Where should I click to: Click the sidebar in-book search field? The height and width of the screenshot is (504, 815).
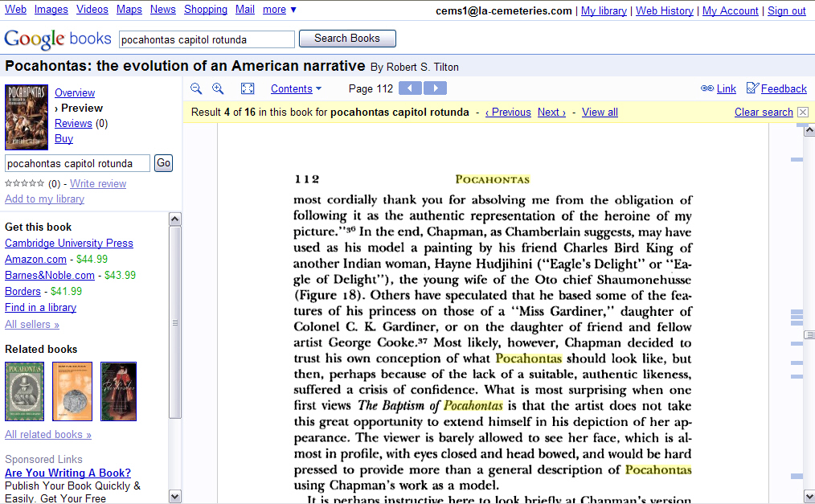[x=77, y=163]
